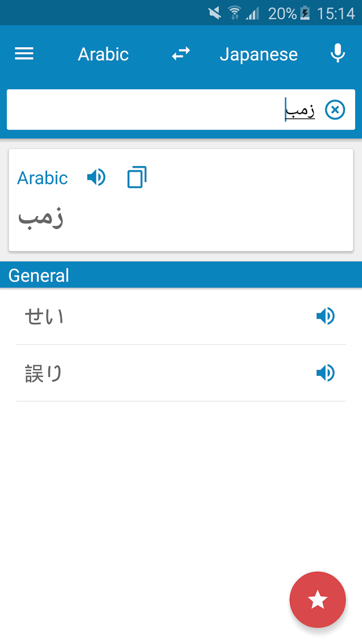Tap the General section header

click(39, 275)
